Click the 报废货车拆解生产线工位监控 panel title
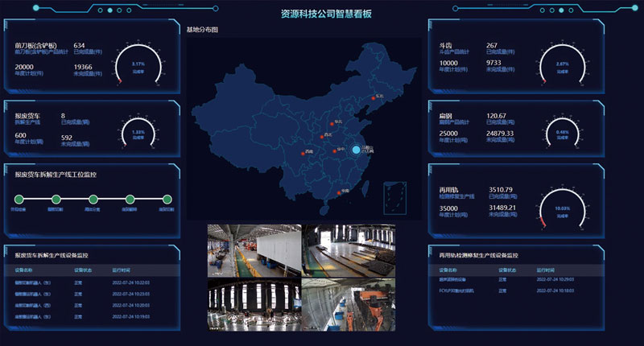This screenshot has width=644, height=346. tap(56, 174)
